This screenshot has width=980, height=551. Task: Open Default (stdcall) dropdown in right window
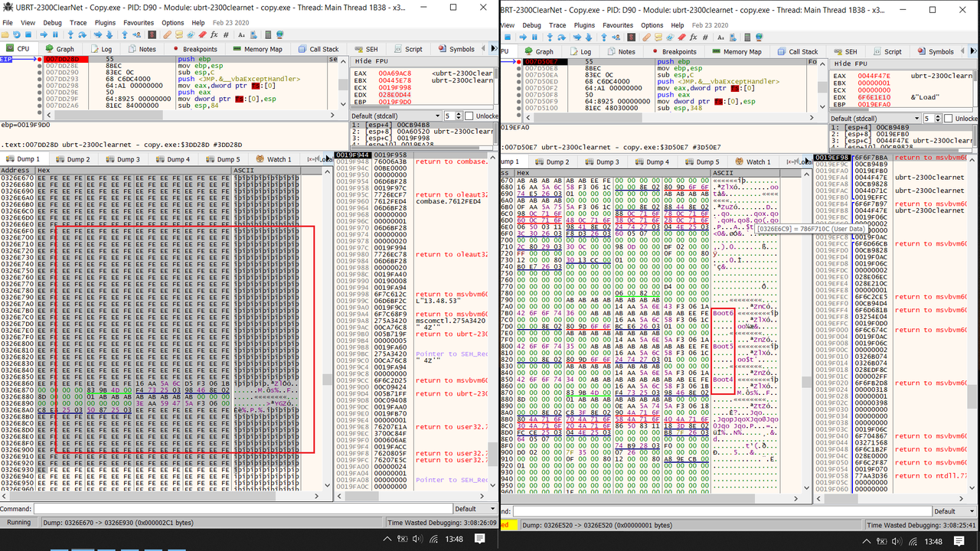click(876, 119)
